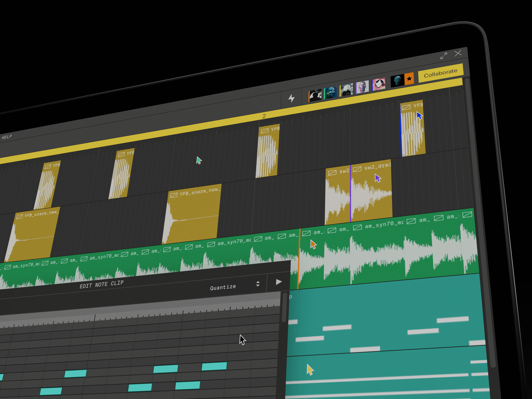Click bar number 2 on the timeline ruler
This screenshot has height=399, width=532.
264,116
